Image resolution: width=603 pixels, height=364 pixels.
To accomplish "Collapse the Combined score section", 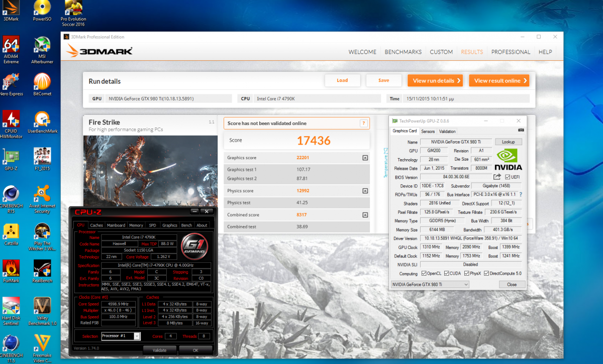I will coord(365,215).
